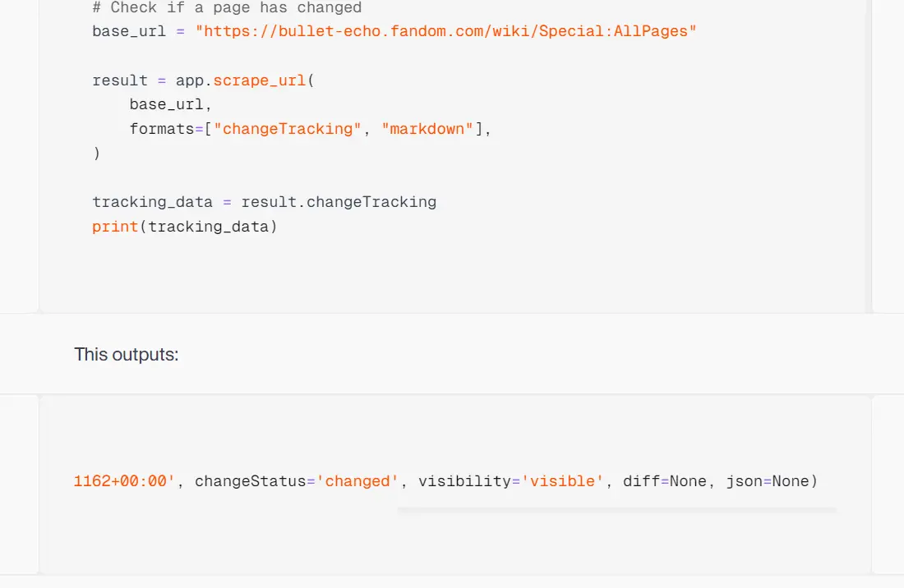904x588 pixels.
Task: Select the "changeTracking" string in formats list
Action: (288, 129)
